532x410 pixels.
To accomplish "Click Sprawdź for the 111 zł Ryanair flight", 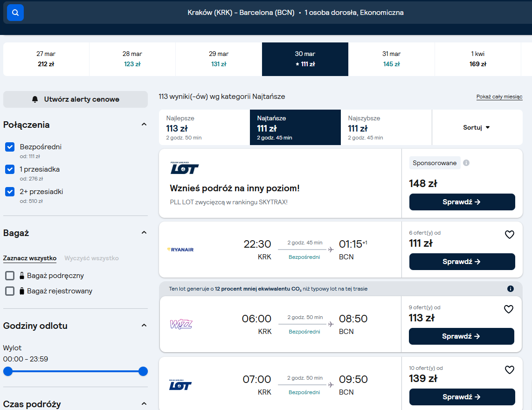I will (462, 262).
